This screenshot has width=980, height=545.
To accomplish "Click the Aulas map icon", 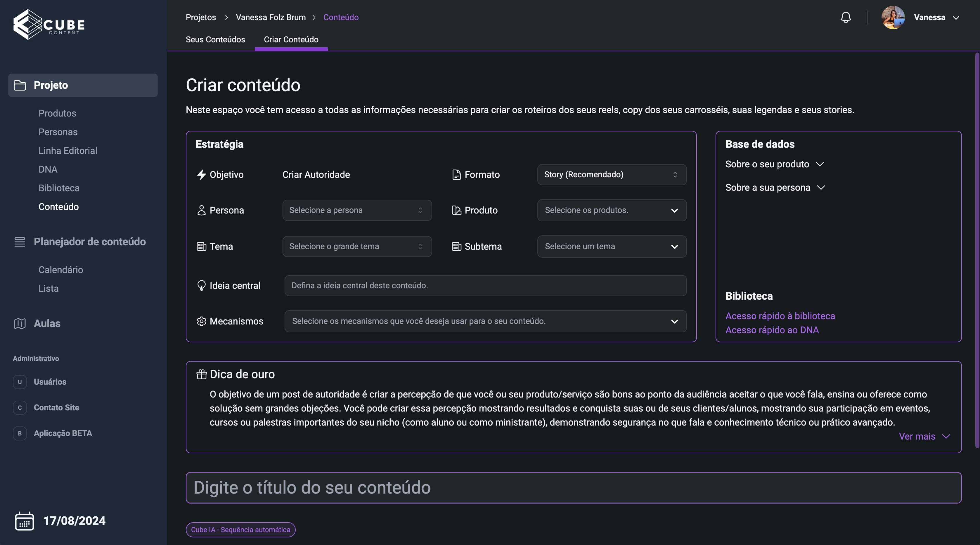I will point(20,323).
